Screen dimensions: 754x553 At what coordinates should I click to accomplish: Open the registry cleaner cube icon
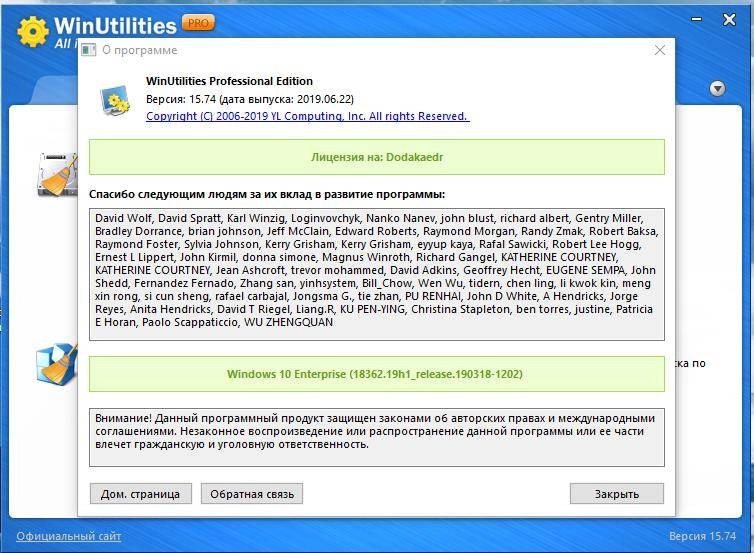pos(57,363)
